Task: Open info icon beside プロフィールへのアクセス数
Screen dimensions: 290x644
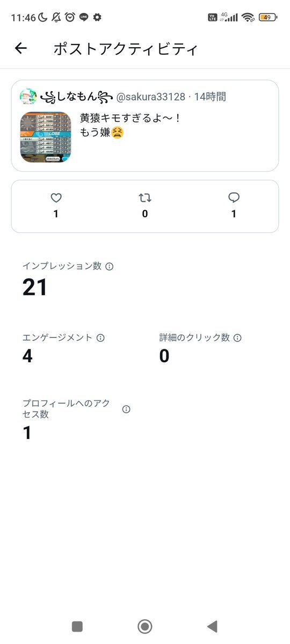Action: 126,409
